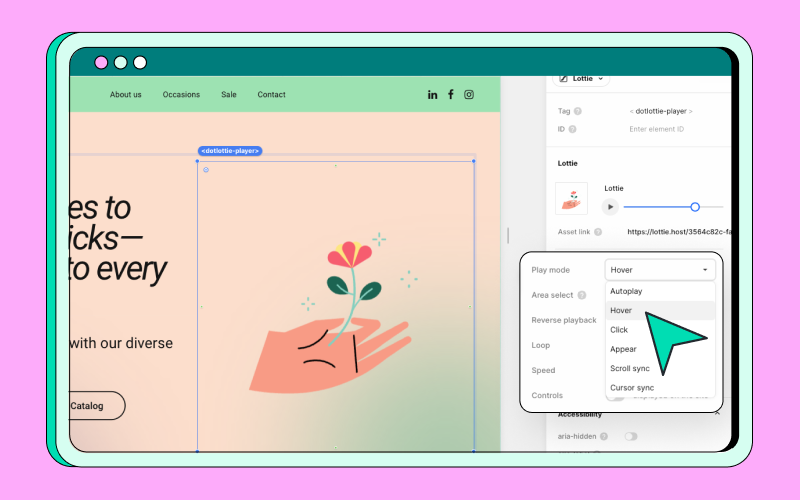This screenshot has width=800, height=500.
Task: Select the dotlottie-player element label tag
Action: click(x=230, y=151)
